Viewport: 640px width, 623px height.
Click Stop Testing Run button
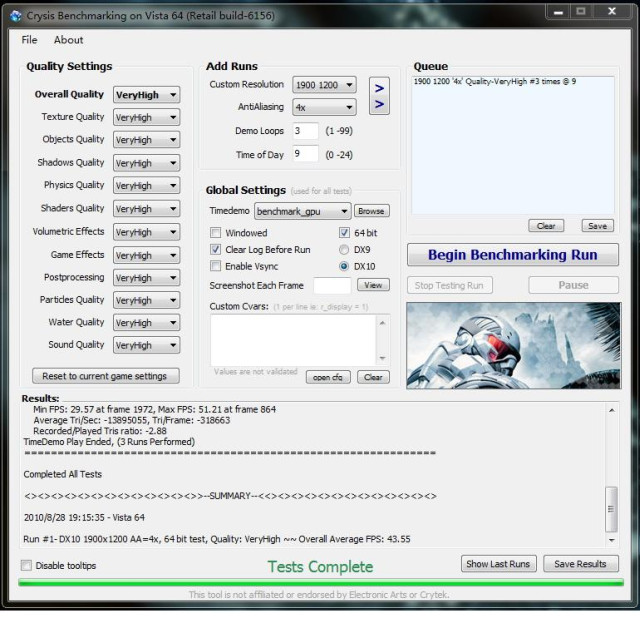click(449, 285)
